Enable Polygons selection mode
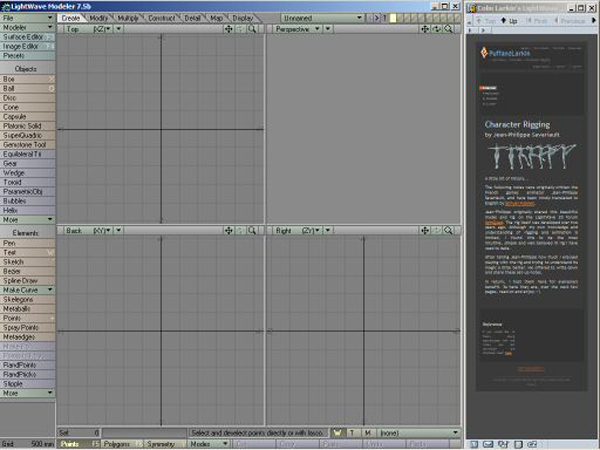The image size is (600, 450). click(122, 444)
